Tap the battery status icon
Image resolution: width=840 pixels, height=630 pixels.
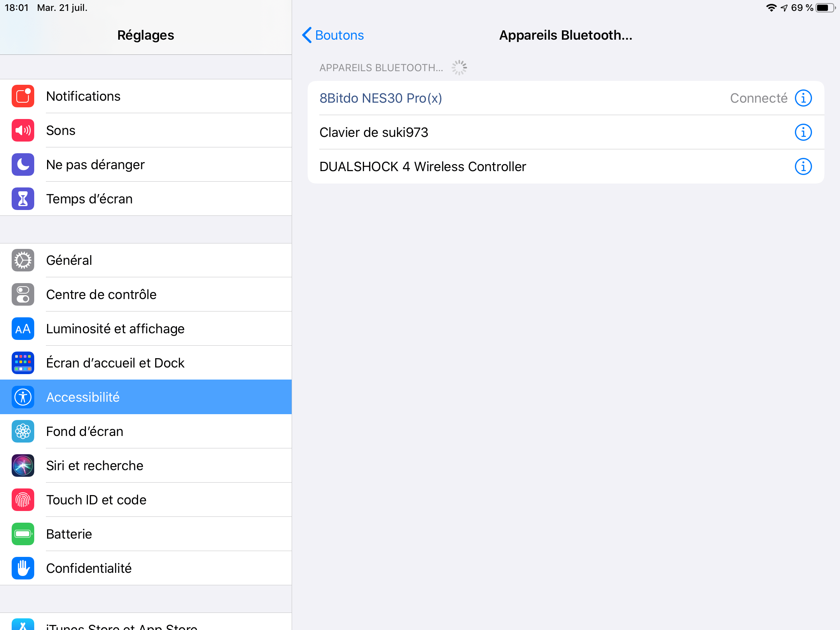[825, 8]
